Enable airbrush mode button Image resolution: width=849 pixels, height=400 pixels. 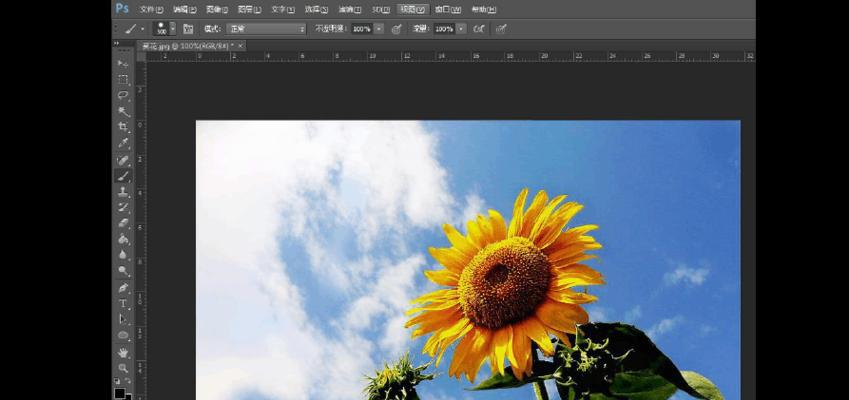479,29
